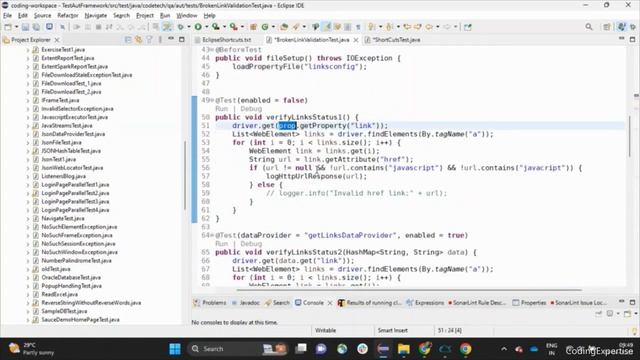Toggle Link with Editor in Project Explorer

click(139, 40)
